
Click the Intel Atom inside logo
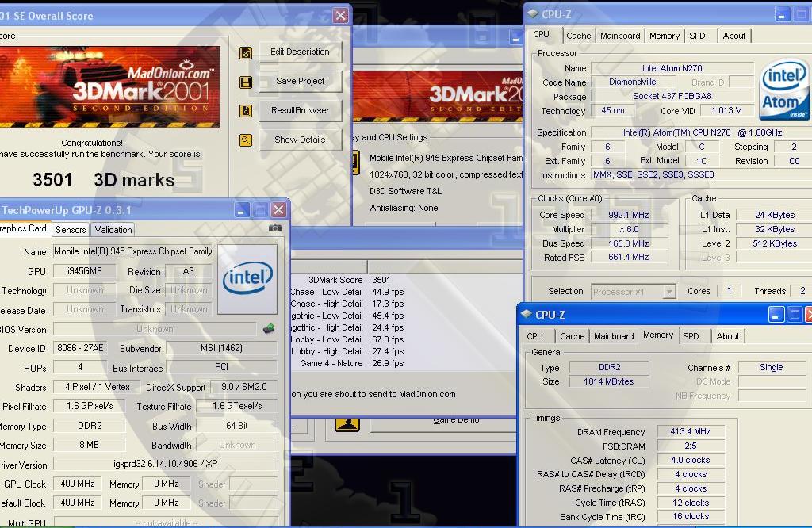click(x=784, y=89)
